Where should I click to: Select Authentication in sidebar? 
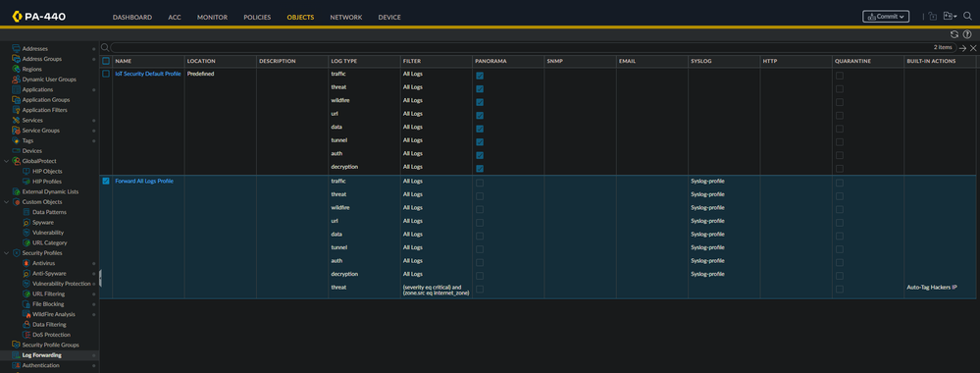click(x=40, y=365)
